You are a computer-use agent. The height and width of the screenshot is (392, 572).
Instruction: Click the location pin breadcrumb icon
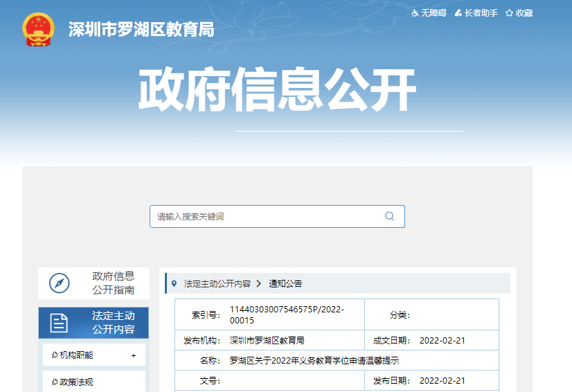174,283
